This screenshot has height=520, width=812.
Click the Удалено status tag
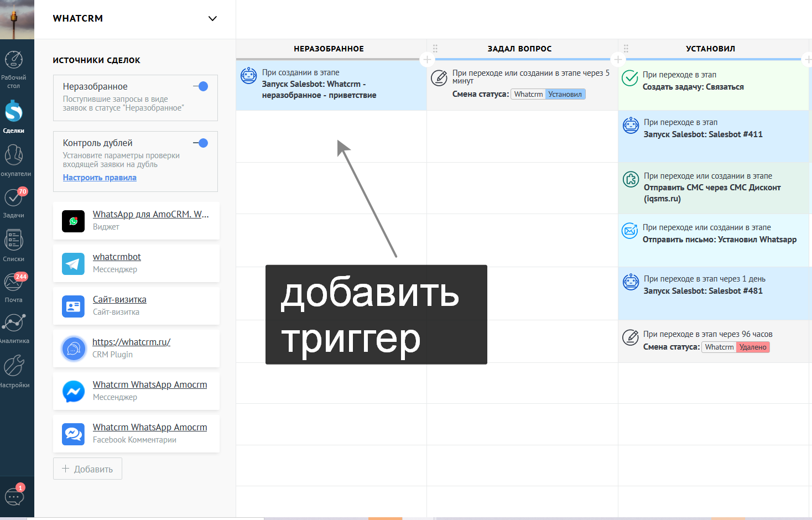753,347
